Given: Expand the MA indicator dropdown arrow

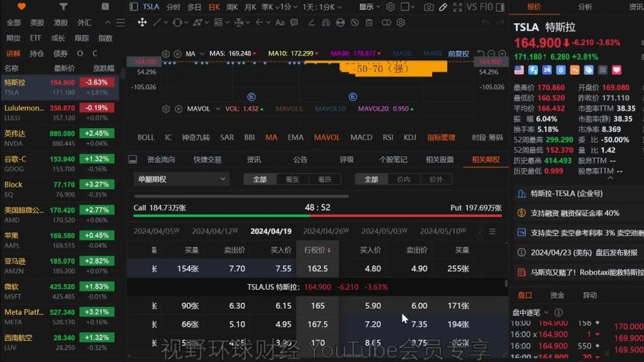Looking at the screenshot, I should pos(202,54).
